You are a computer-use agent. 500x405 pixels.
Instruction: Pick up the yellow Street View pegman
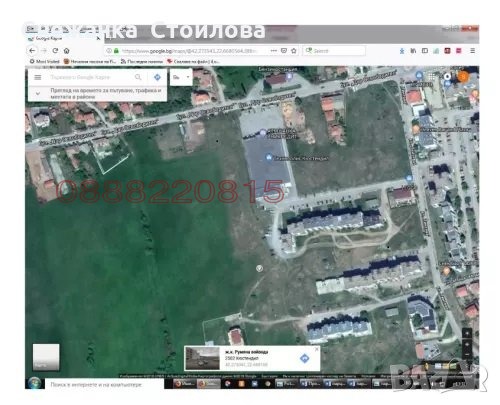tap(427, 366)
